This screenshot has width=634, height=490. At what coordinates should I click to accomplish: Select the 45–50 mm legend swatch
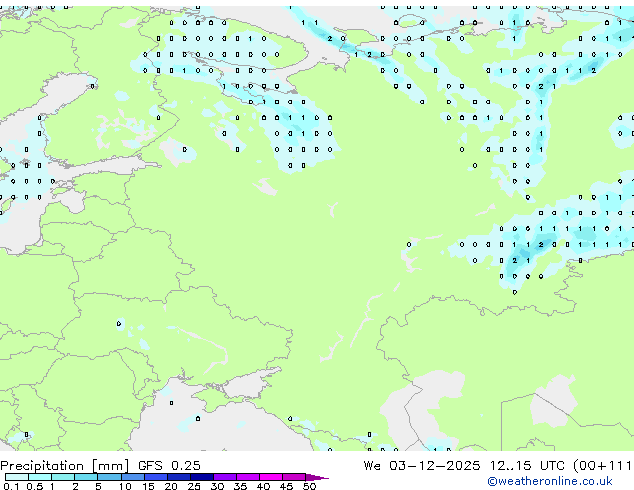pyautogui.click(x=294, y=477)
